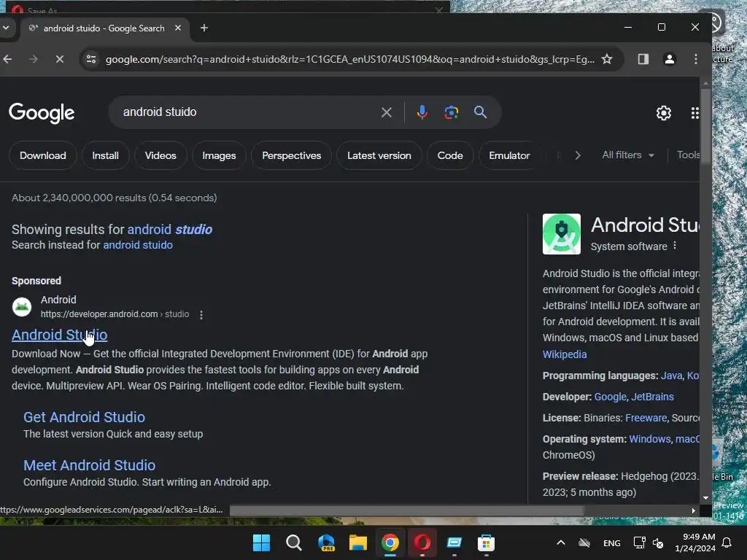
Task: Click the forward navigation arrow
Action: (34, 59)
